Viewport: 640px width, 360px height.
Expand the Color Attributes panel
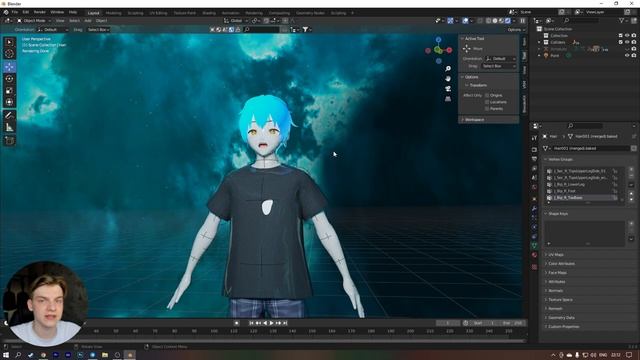(561, 264)
